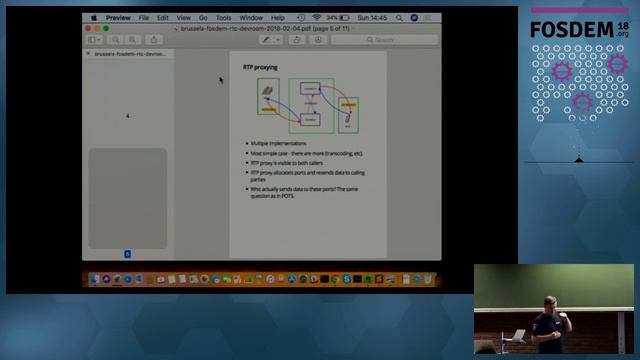The image size is (640, 360).
Task: Open the View menu
Action: coord(184,18)
